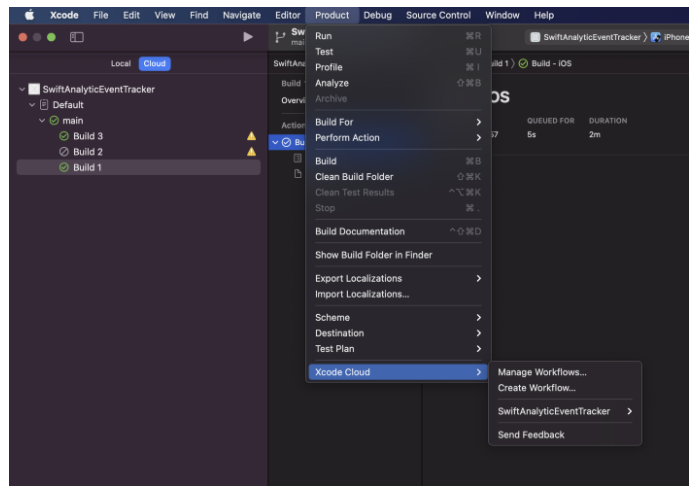This screenshot has height=498, width=700.
Task: Open the Find menu
Action: 199,15
